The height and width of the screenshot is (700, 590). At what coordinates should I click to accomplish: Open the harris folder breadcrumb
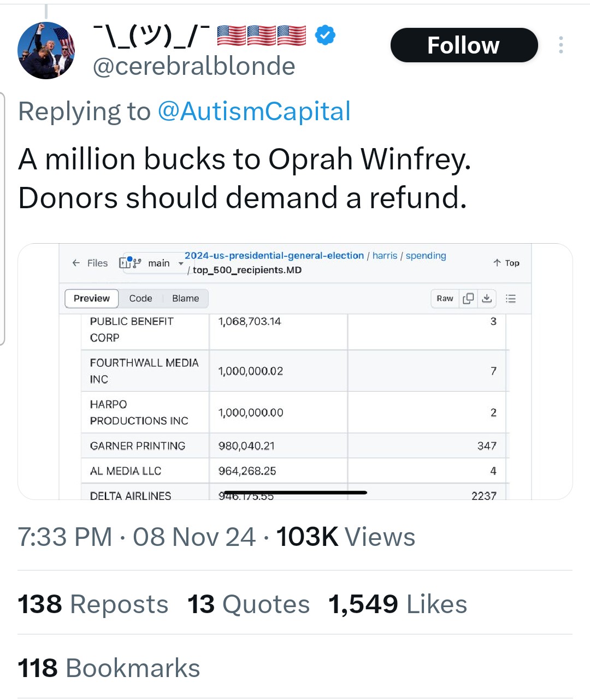[x=385, y=256]
